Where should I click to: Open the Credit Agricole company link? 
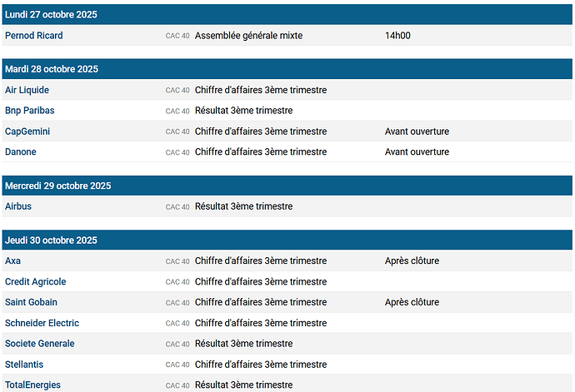click(x=36, y=282)
